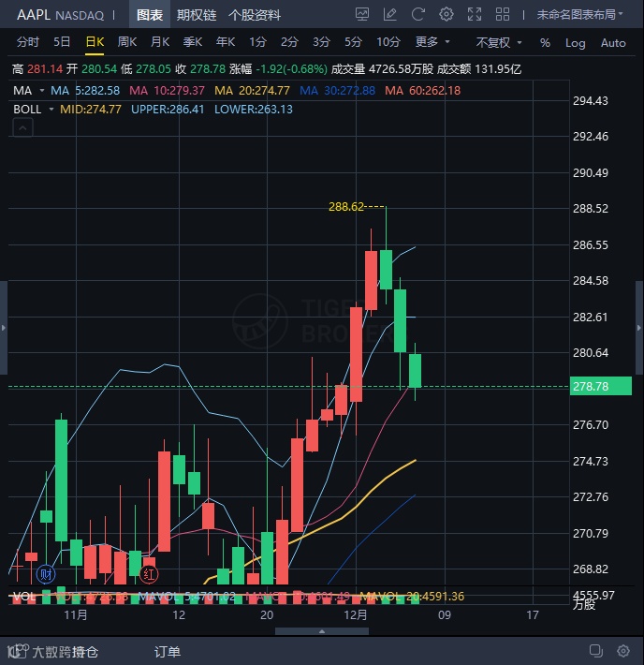Click the 12月 date axis label
This screenshot has width=644, height=665.
356,614
